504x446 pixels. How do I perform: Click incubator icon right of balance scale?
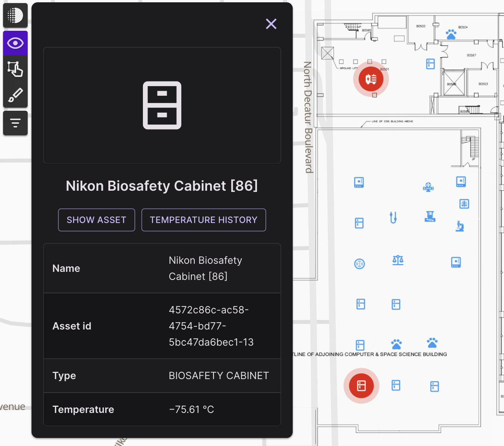[456, 262]
